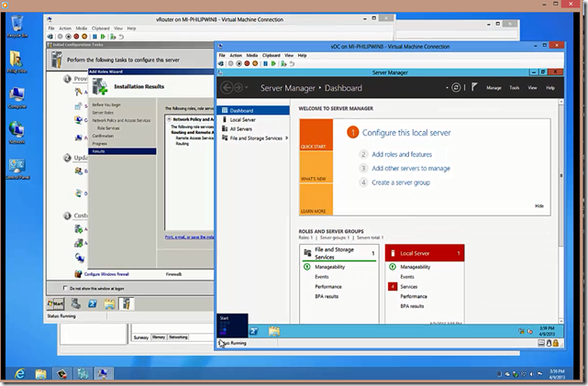Click Ctrl+Alt+Delete icon in vRouter toolbar

(50, 37)
